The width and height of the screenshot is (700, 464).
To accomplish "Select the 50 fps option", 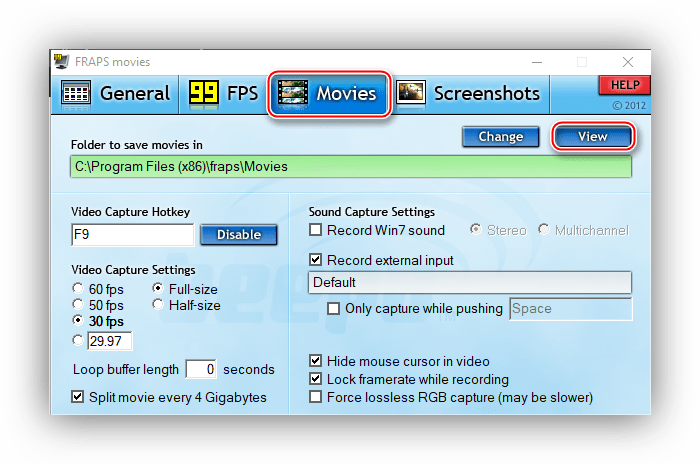I will (x=98, y=305).
